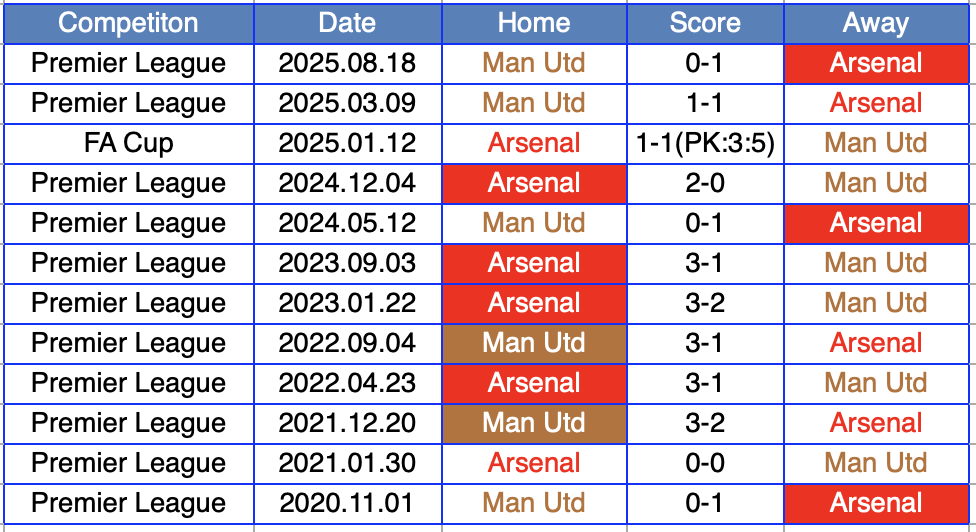This screenshot has width=976, height=532.
Task: Select highlighted Man Utd home cell for 2021.12.20
Action: [x=533, y=423]
